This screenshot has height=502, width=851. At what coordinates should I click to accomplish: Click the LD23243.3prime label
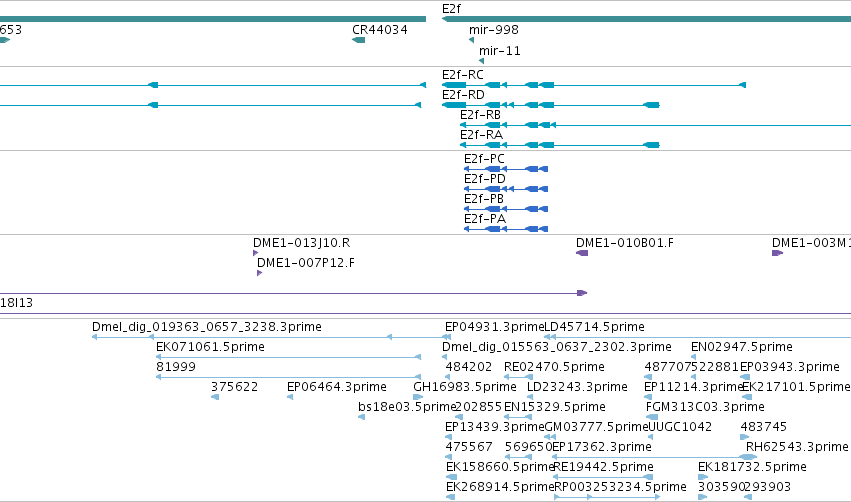point(577,387)
